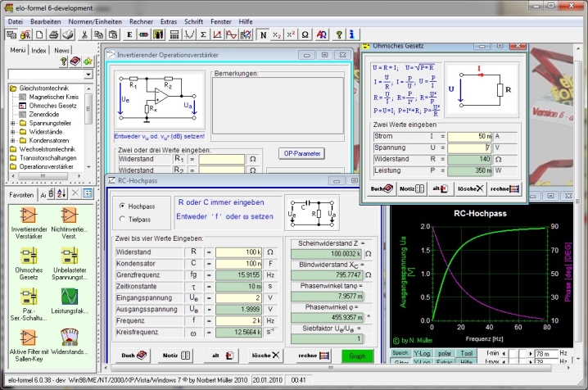Click the green Graph button
The width and height of the screenshot is (588, 390).
[x=358, y=356]
